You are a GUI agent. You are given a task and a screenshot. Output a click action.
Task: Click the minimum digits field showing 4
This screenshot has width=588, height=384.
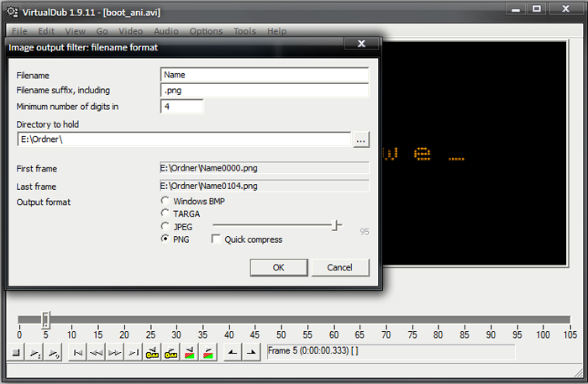(x=182, y=107)
